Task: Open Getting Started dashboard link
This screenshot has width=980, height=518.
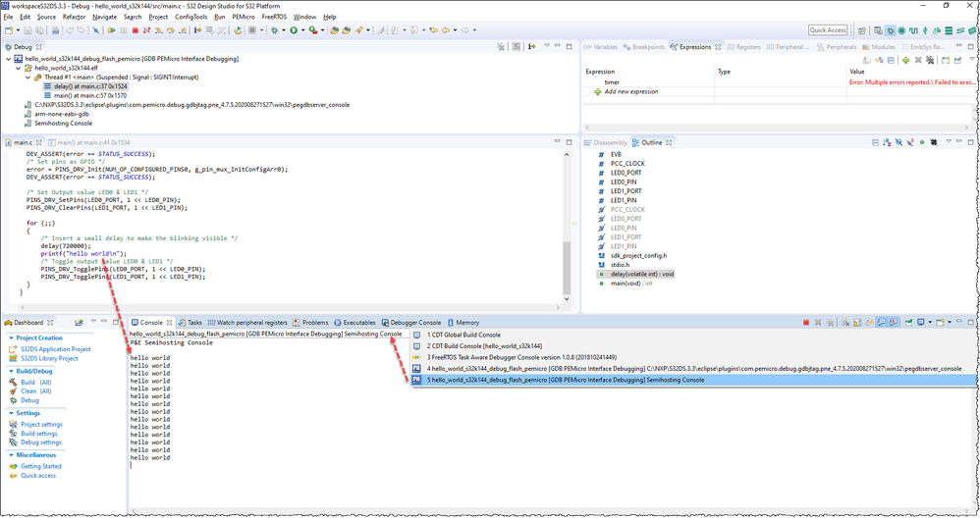Action: click(x=41, y=466)
